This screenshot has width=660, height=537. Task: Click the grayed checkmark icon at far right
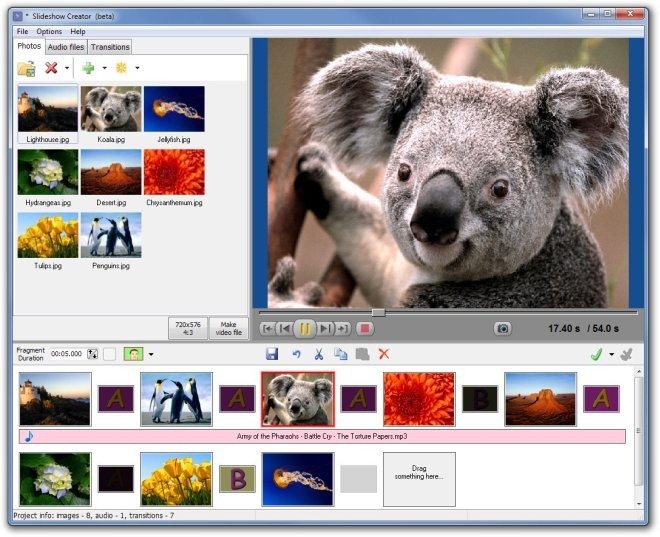click(x=626, y=354)
